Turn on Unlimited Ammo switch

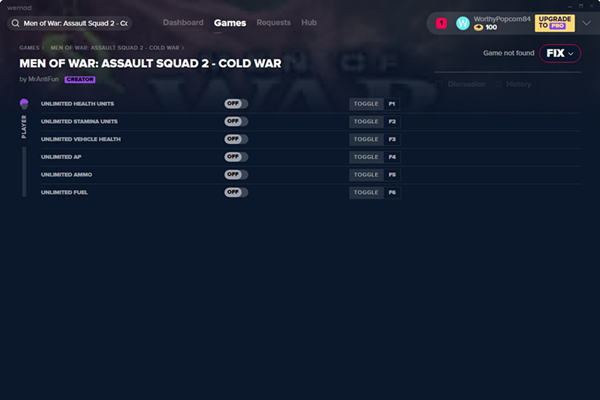[236, 175]
